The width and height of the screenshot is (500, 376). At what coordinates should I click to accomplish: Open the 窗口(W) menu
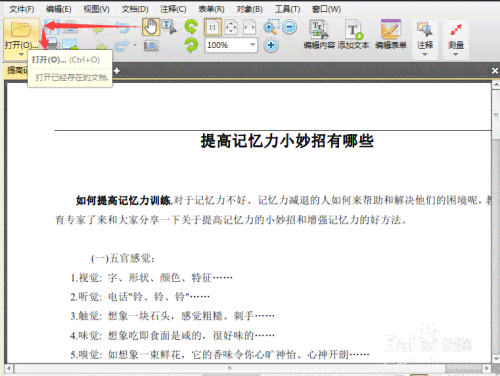326,9
